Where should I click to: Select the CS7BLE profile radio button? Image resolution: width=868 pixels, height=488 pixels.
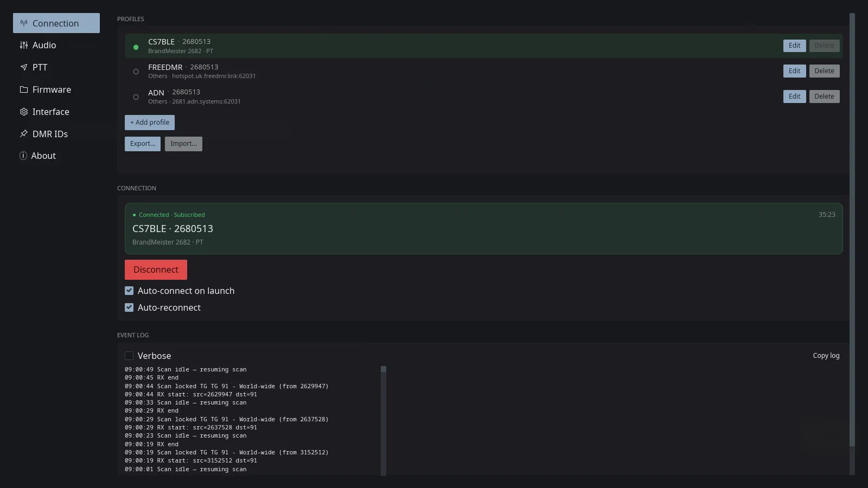pos(136,47)
